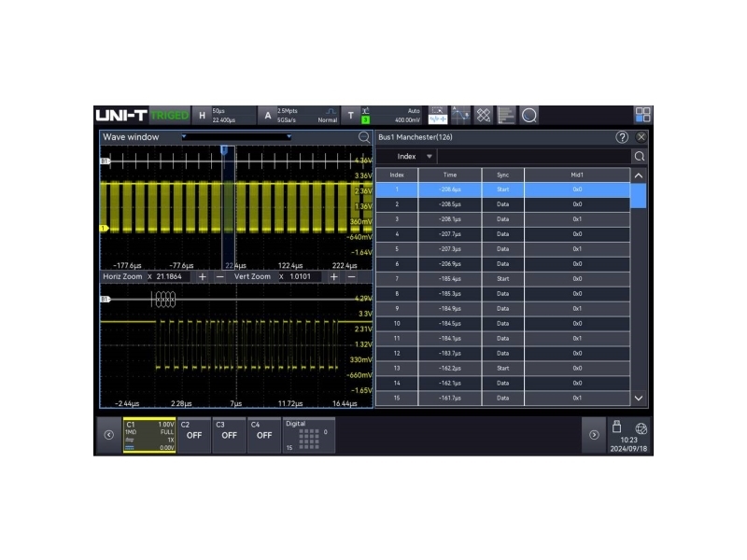Select row 13 Start at -162.2µs
Screen dimensions: 747x560
tap(503, 368)
